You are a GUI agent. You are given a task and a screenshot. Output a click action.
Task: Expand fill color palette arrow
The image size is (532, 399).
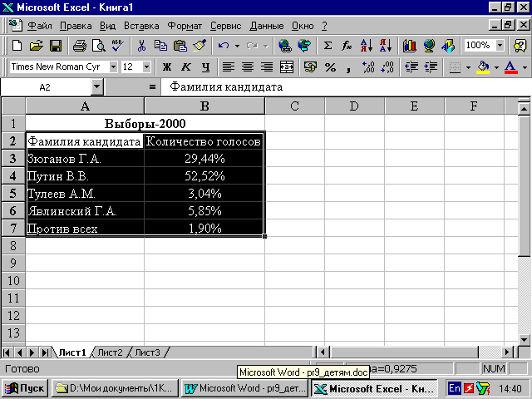(496, 66)
